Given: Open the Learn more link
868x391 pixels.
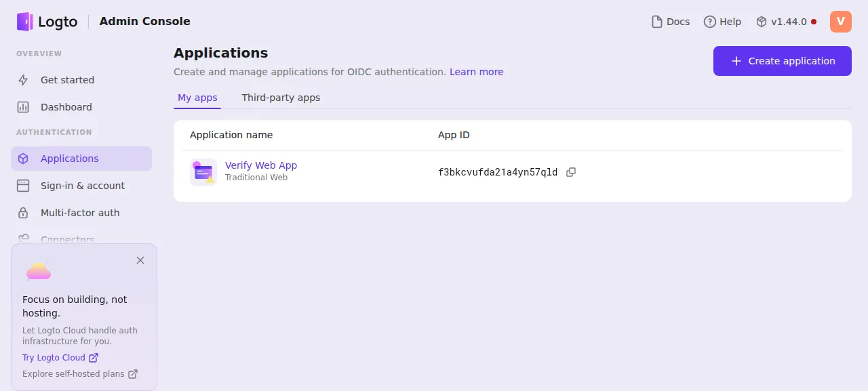Looking at the screenshot, I should 477,72.
